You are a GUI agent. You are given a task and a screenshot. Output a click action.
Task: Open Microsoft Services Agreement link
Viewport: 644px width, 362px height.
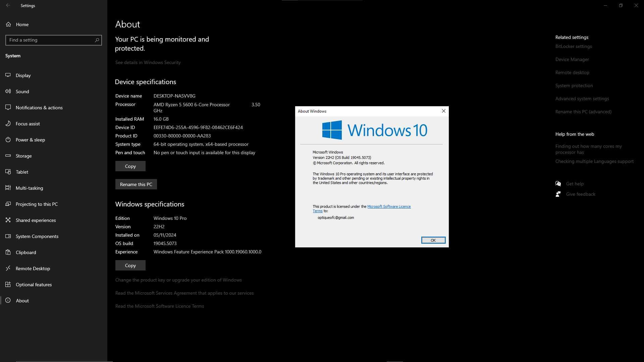[x=184, y=293]
